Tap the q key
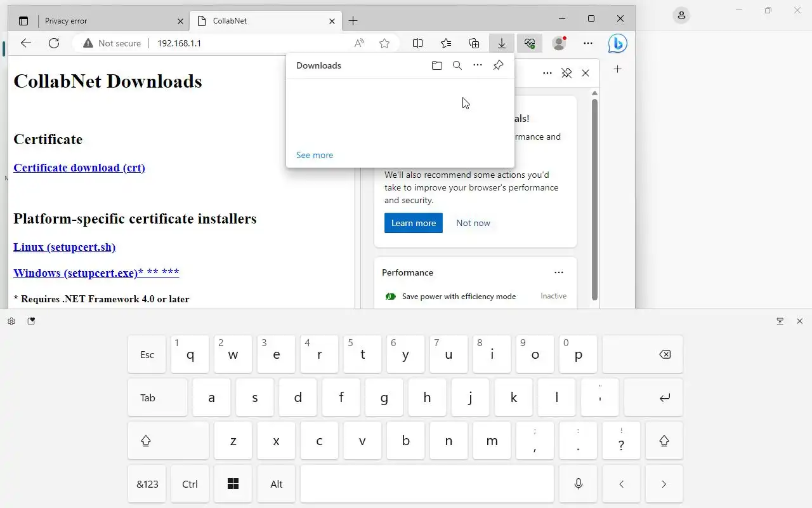Image resolution: width=812 pixels, height=508 pixels. tap(190, 354)
